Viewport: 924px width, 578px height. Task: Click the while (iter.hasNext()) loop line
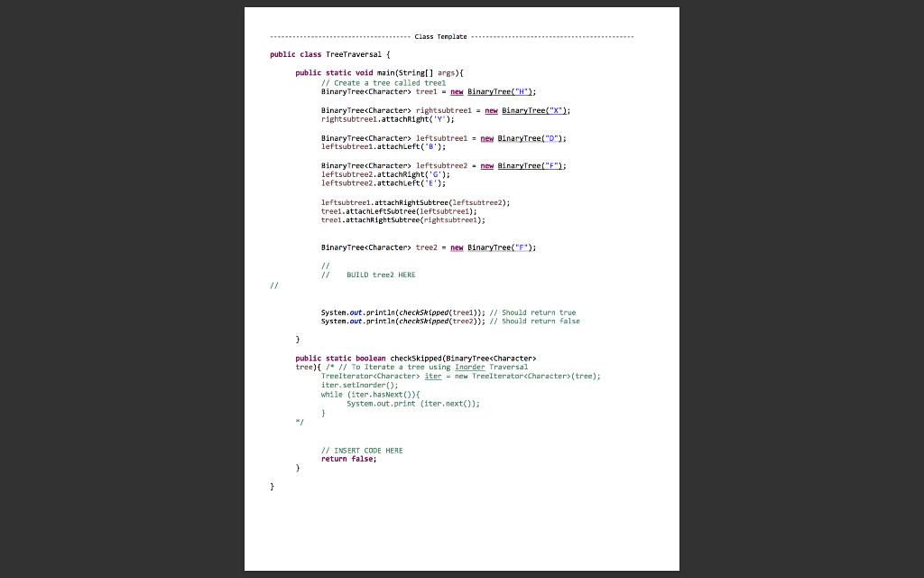(x=371, y=394)
